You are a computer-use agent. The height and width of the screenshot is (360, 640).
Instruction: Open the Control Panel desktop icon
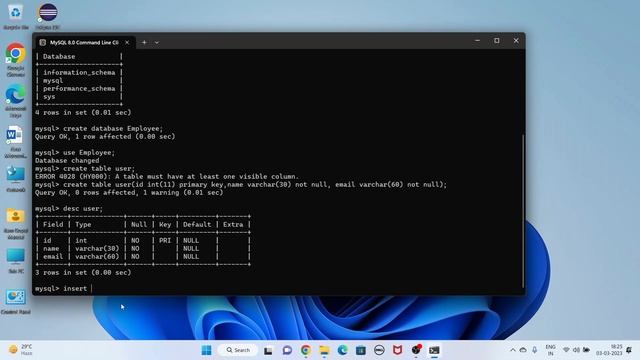coord(16,301)
